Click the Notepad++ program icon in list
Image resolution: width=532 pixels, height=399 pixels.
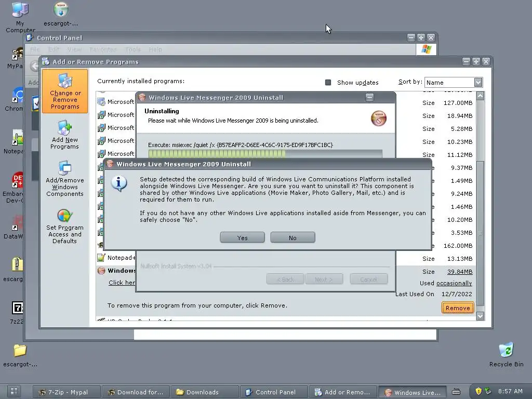[x=101, y=258]
